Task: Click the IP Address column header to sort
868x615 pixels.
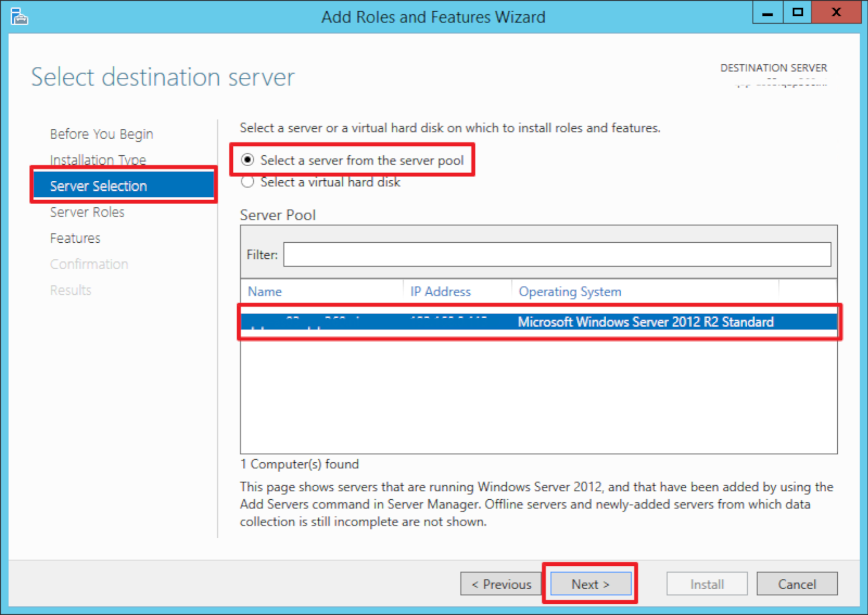Action: [434, 291]
